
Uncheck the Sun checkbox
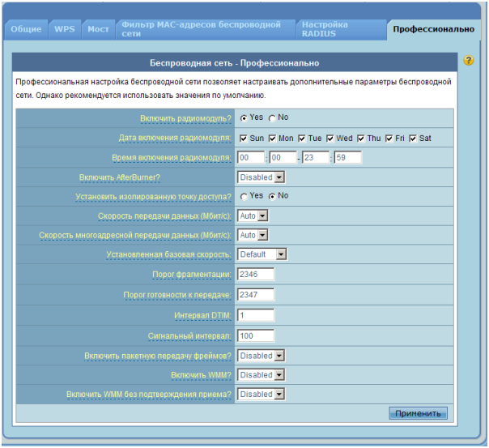[x=244, y=139]
